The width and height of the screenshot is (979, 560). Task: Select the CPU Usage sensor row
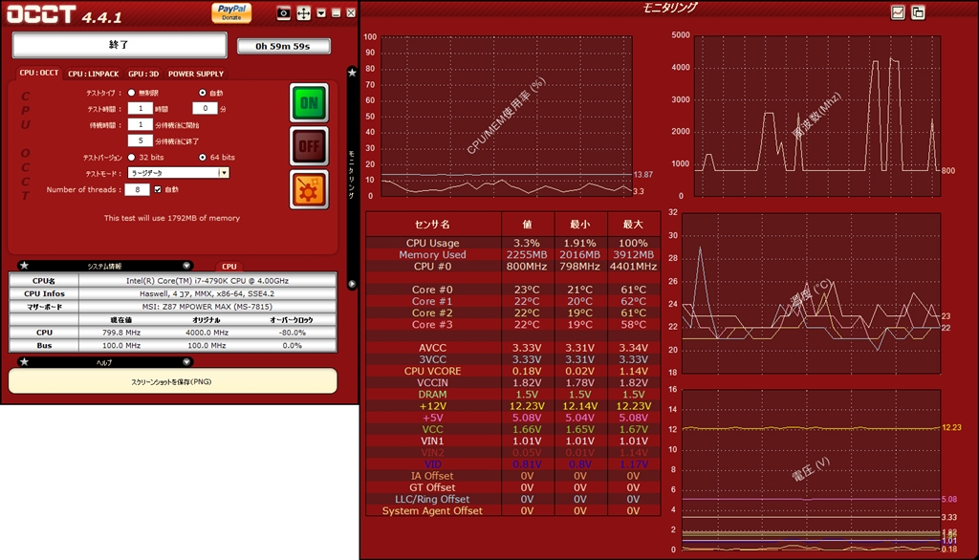pyautogui.click(x=512, y=243)
